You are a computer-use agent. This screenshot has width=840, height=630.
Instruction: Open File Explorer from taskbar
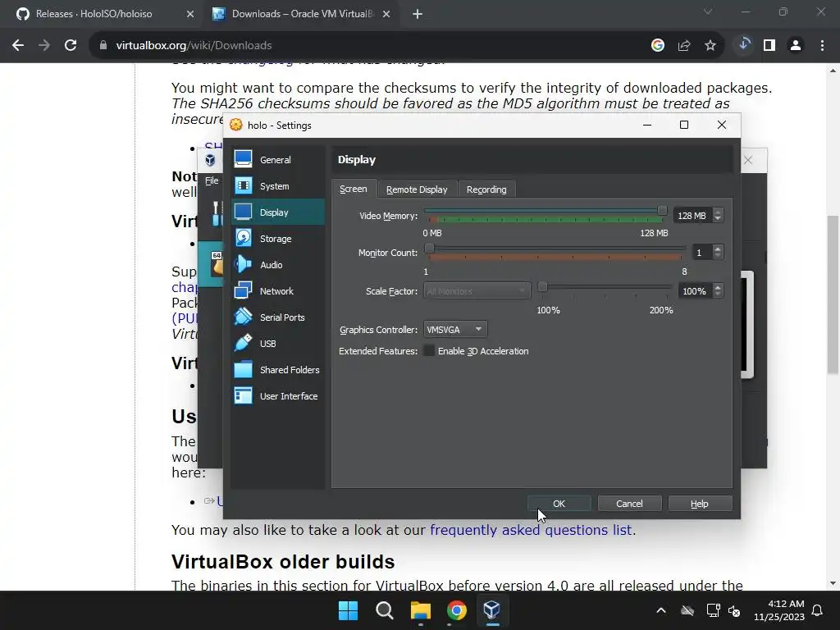(x=421, y=610)
